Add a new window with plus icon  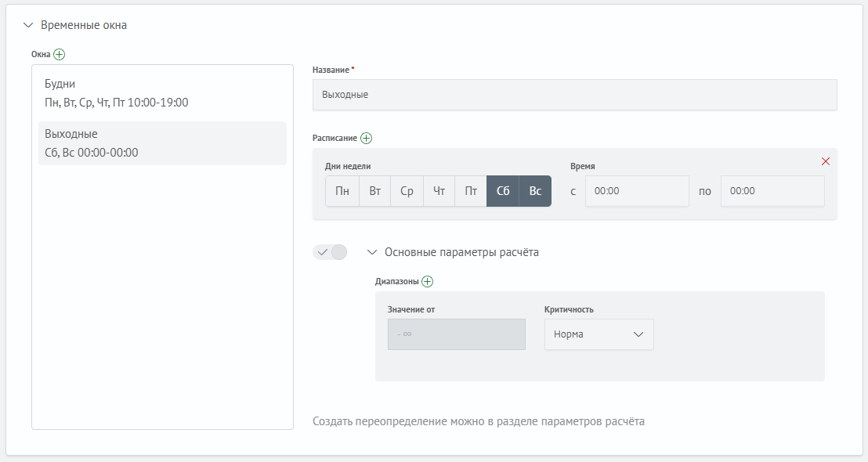60,54
